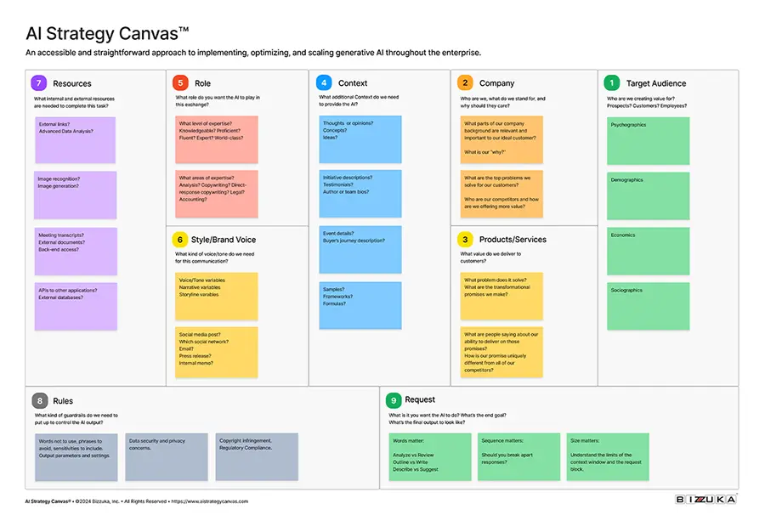
Task: Click the green number 1 Target Audience badge
Action: click(612, 83)
